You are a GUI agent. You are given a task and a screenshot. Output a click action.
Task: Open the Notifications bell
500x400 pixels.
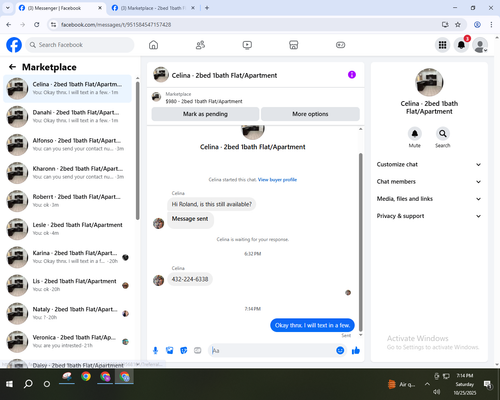(461, 45)
